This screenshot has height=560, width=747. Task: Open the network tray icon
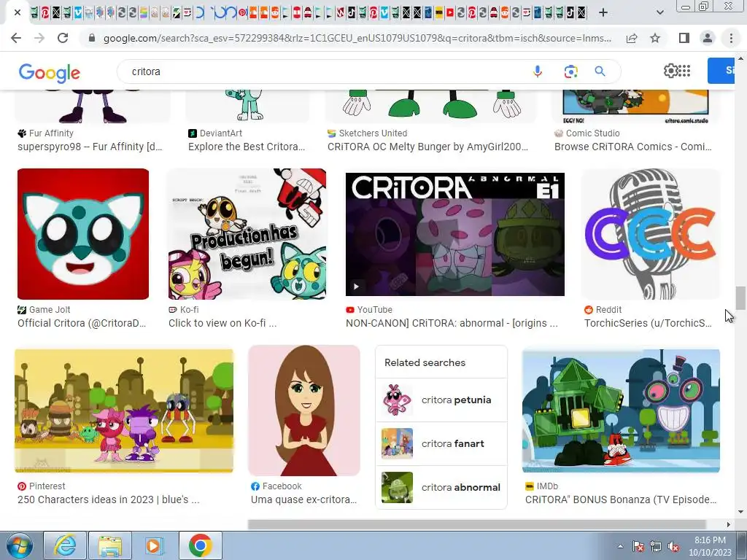(656, 547)
